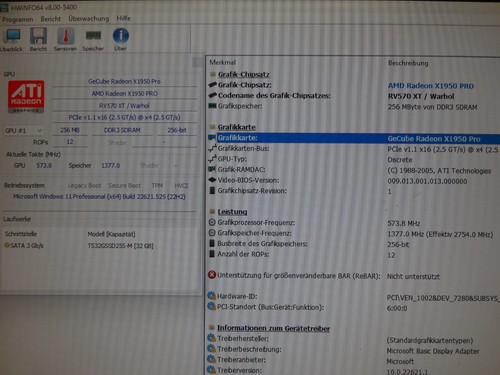Click the RV570 XT / Warhol description value
Viewport: 500px width, 375px height.
pyautogui.click(x=421, y=97)
